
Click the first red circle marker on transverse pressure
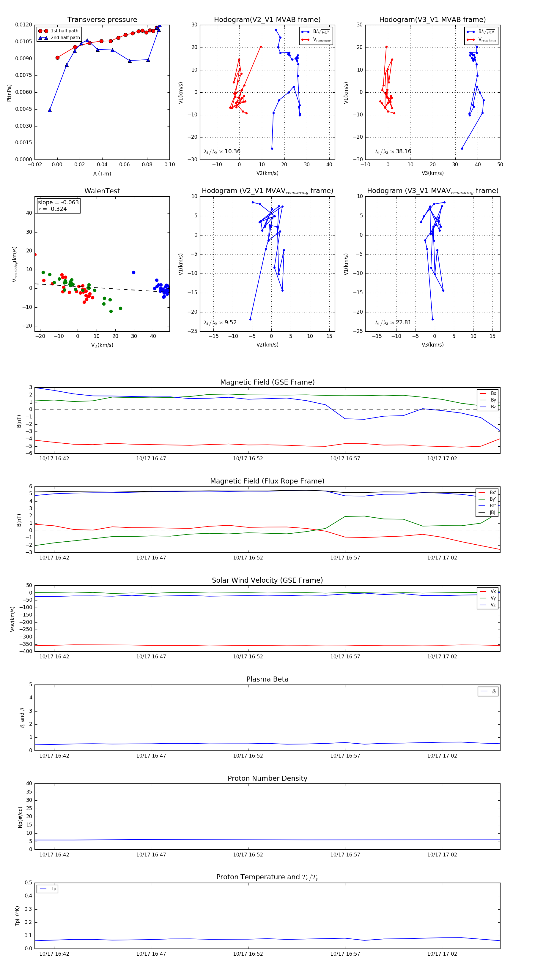pyautogui.click(x=57, y=58)
